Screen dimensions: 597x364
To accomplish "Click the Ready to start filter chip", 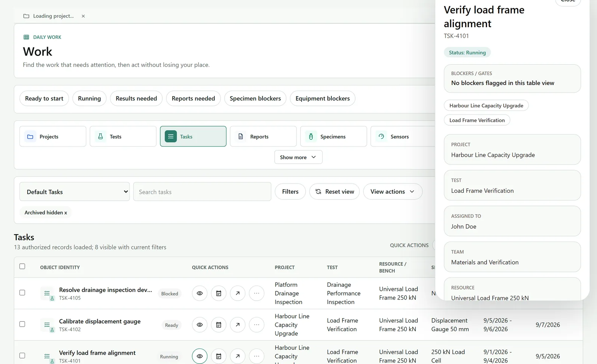I will [44, 98].
